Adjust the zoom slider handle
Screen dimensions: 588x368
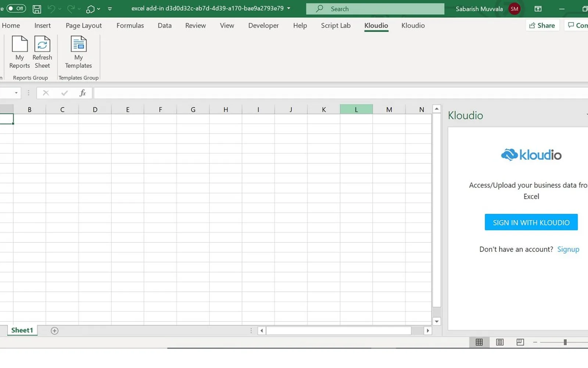tap(565, 342)
